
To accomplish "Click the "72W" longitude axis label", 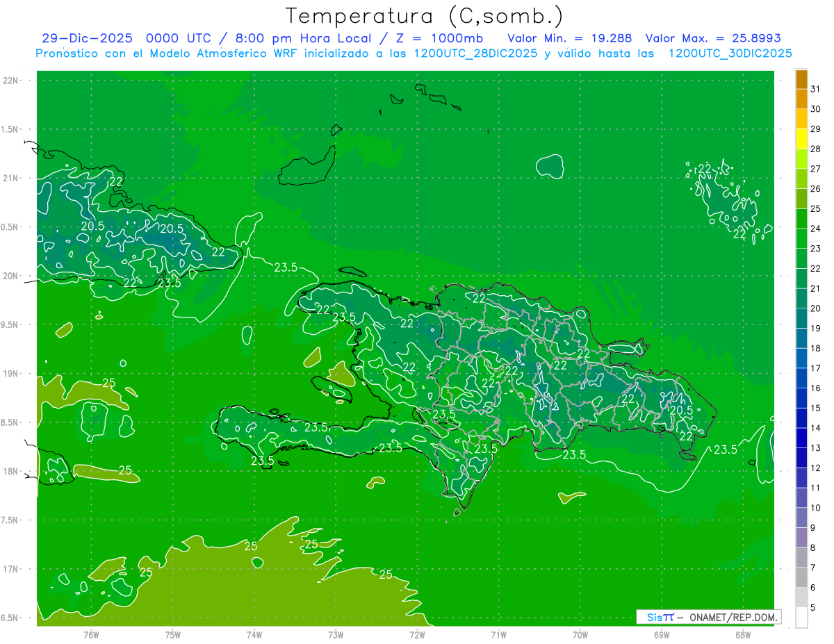I will coord(417,634).
